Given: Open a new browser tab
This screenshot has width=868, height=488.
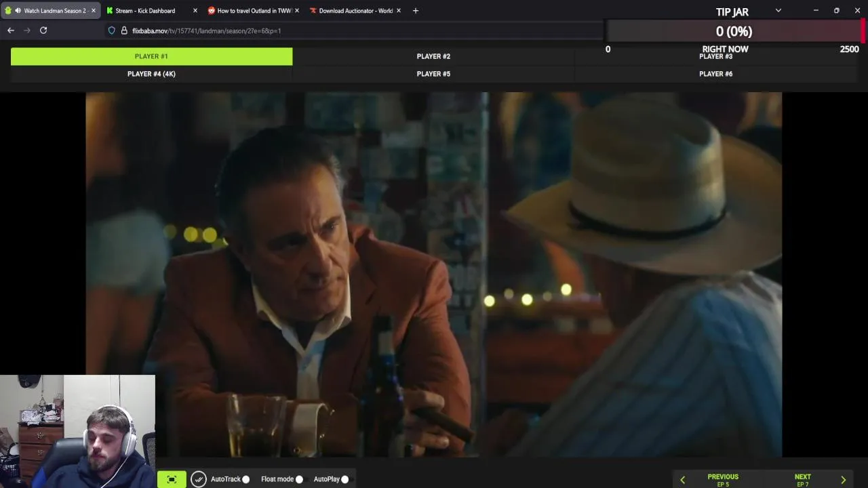Looking at the screenshot, I should coord(416,11).
